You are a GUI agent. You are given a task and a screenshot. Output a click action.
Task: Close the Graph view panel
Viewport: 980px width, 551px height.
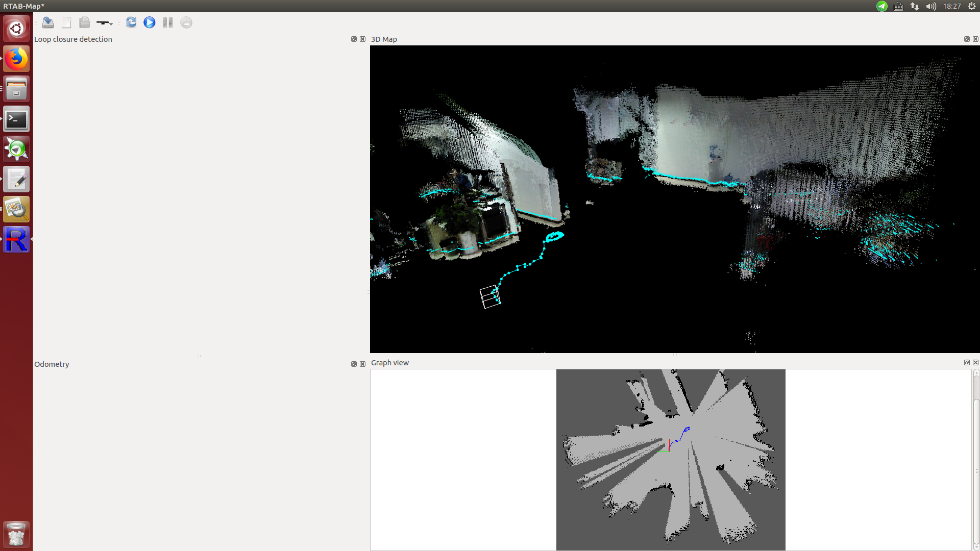pyautogui.click(x=976, y=363)
